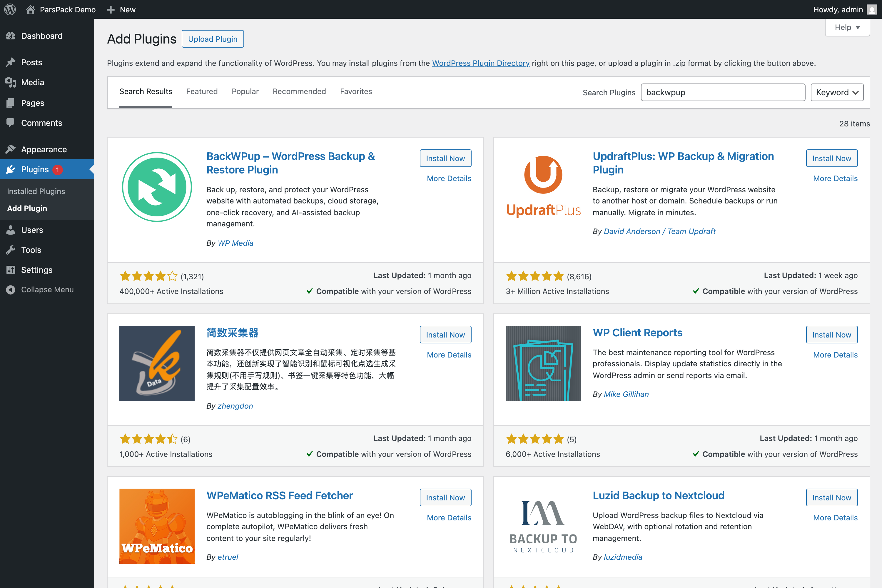This screenshot has height=588, width=882.
Task: Open author link WP Media
Action: pyautogui.click(x=235, y=243)
